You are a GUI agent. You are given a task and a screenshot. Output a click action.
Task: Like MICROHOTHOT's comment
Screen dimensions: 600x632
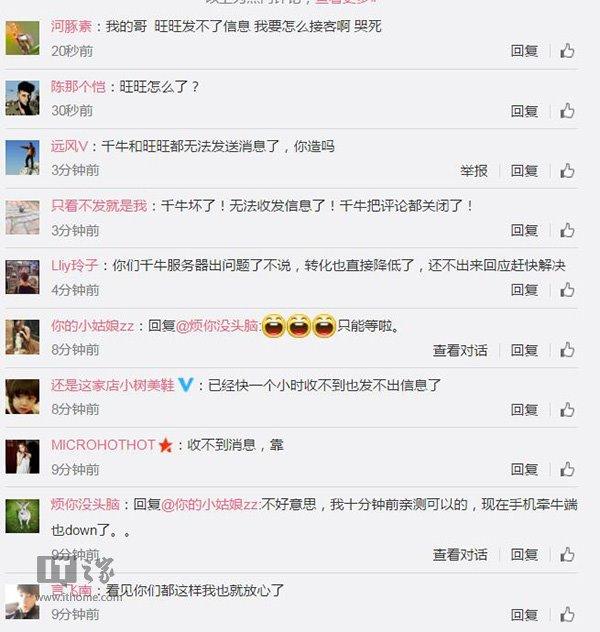[567, 470]
